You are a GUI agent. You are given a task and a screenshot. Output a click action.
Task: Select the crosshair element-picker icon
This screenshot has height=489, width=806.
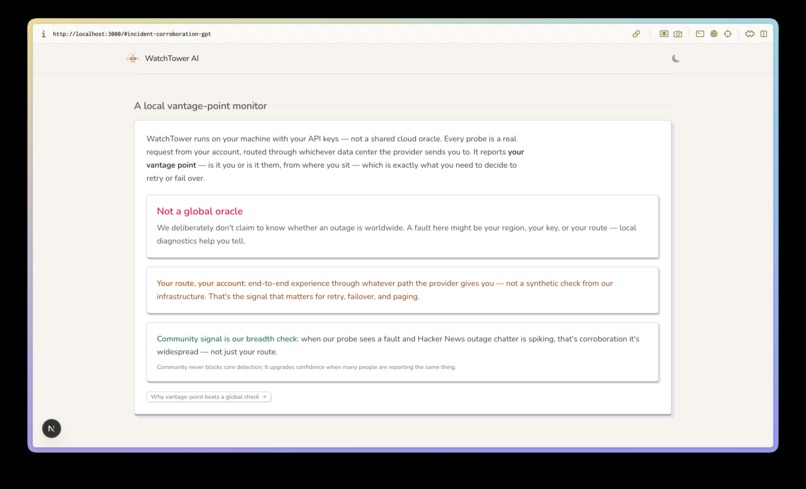coord(727,34)
